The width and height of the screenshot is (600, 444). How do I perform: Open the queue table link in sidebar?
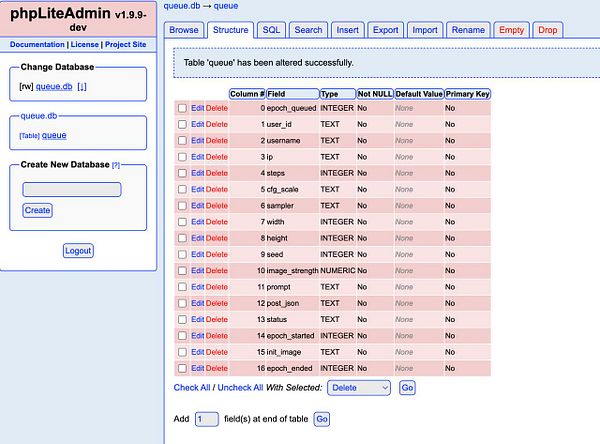pyautogui.click(x=54, y=135)
